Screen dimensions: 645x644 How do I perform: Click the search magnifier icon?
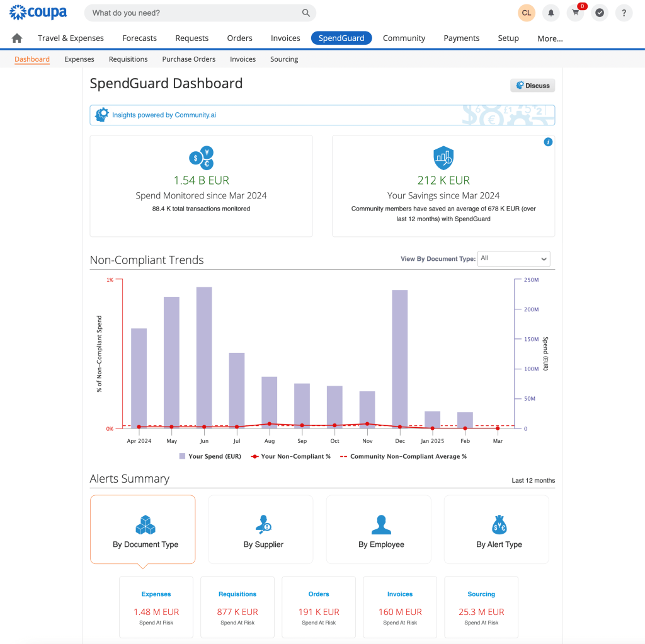[x=306, y=13]
